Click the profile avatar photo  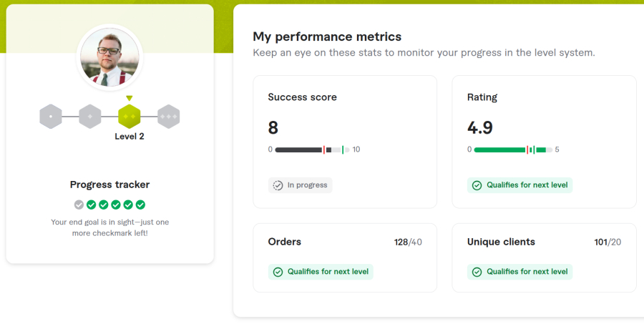click(x=109, y=57)
